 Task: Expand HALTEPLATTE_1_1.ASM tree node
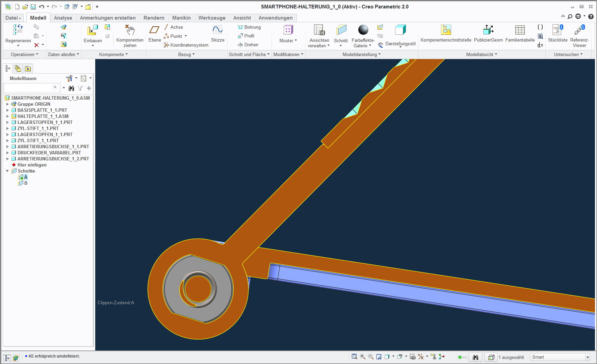[7, 116]
